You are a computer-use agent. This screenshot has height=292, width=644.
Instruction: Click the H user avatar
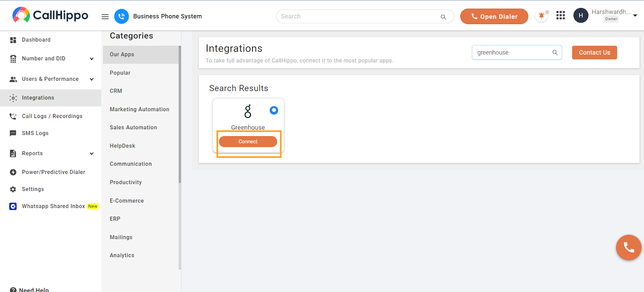pyautogui.click(x=581, y=15)
